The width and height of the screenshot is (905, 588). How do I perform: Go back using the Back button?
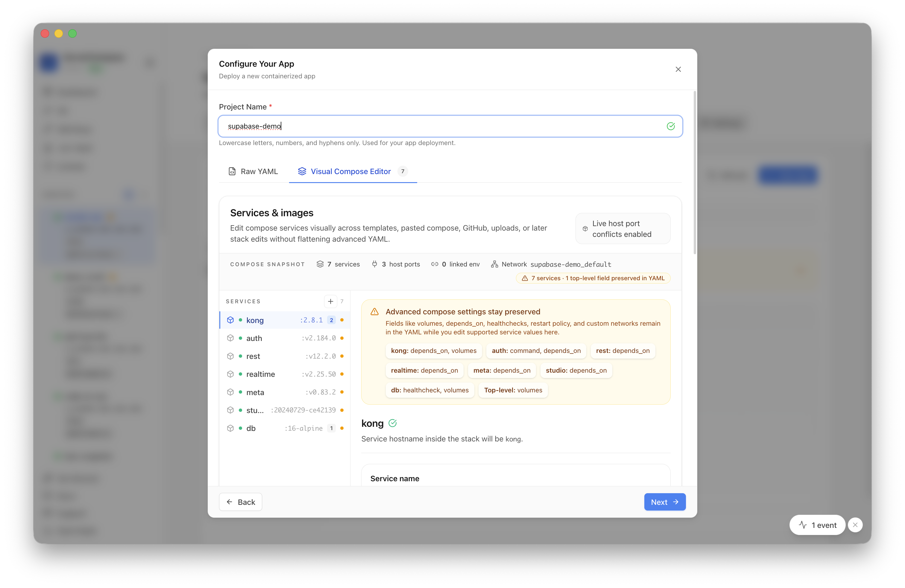coord(240,502)
